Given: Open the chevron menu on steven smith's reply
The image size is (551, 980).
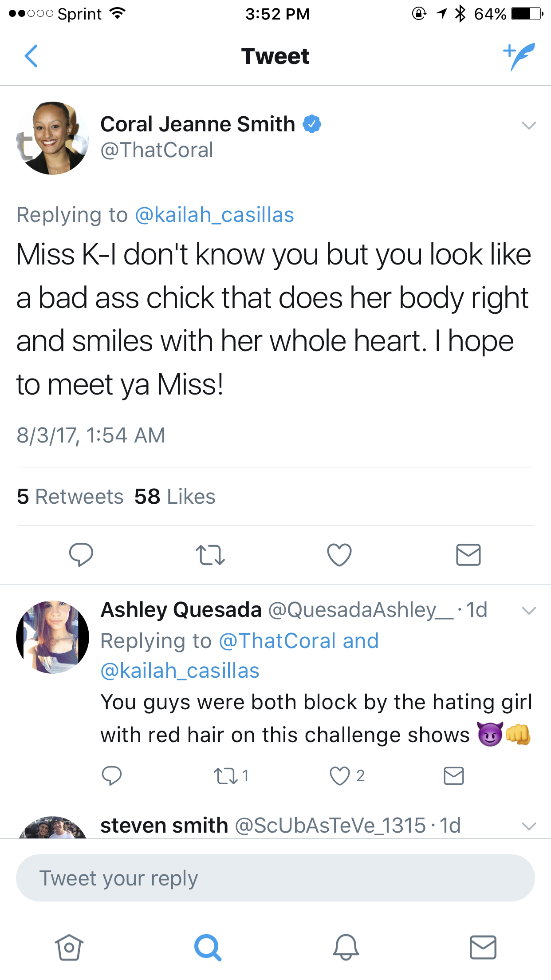Looking at the screenshot, I should (x=529, y=826).
